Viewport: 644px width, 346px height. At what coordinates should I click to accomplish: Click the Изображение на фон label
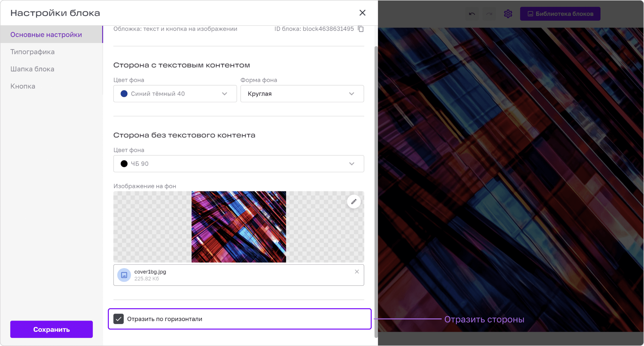pos(145,186)
